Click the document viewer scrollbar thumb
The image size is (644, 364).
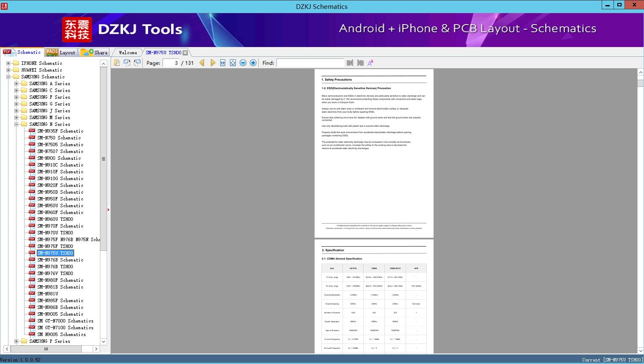tap(641, 83)
